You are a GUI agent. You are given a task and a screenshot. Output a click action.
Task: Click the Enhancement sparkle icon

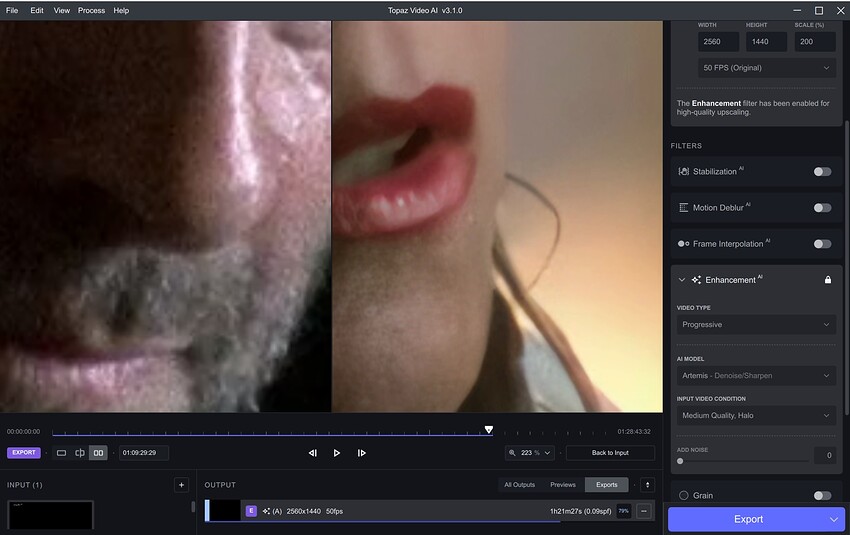(x=697, y=280)
